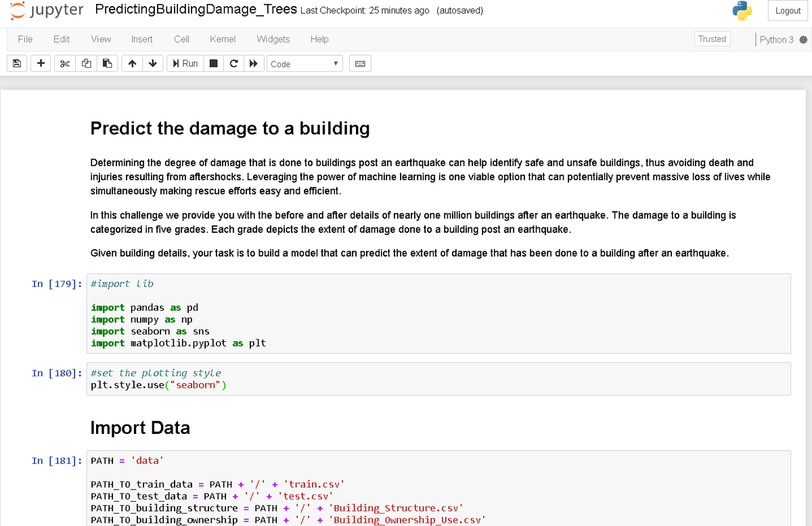
Task: Move selected cell down arrow
Action: [x=153, y=64]
